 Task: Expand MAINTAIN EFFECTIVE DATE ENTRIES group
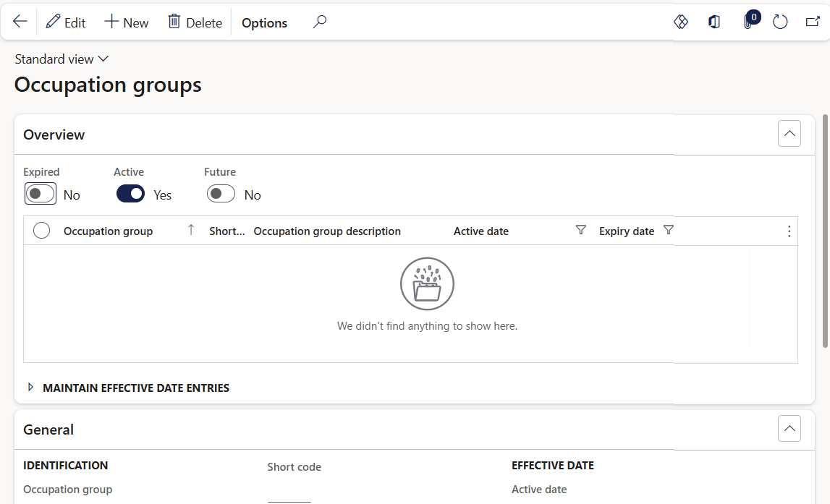pos(129,388)
